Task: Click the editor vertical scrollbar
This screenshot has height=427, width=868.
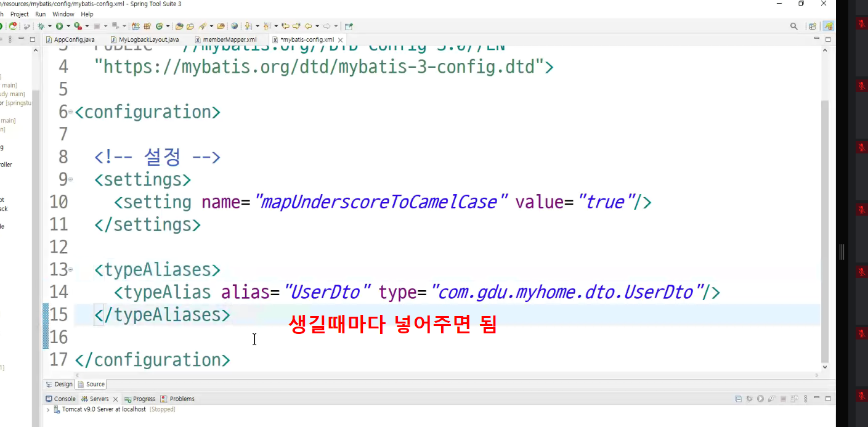Action: [x=825, y=231]
